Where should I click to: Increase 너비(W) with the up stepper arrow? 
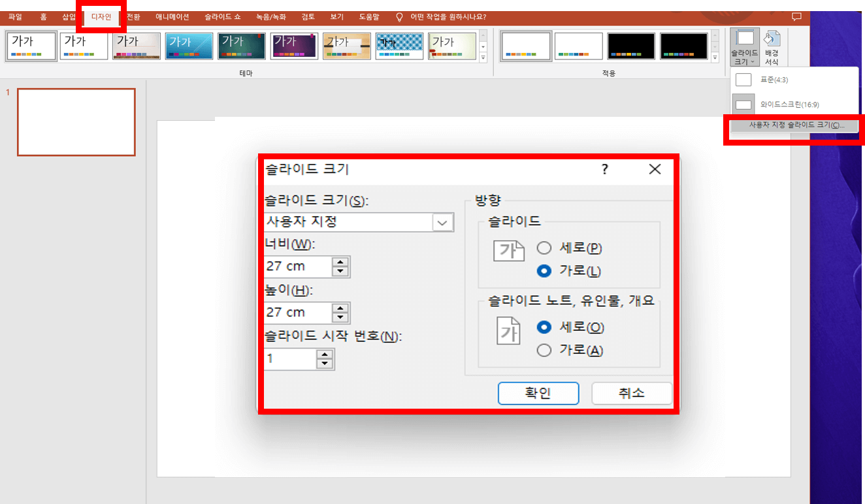coord(340,262)
